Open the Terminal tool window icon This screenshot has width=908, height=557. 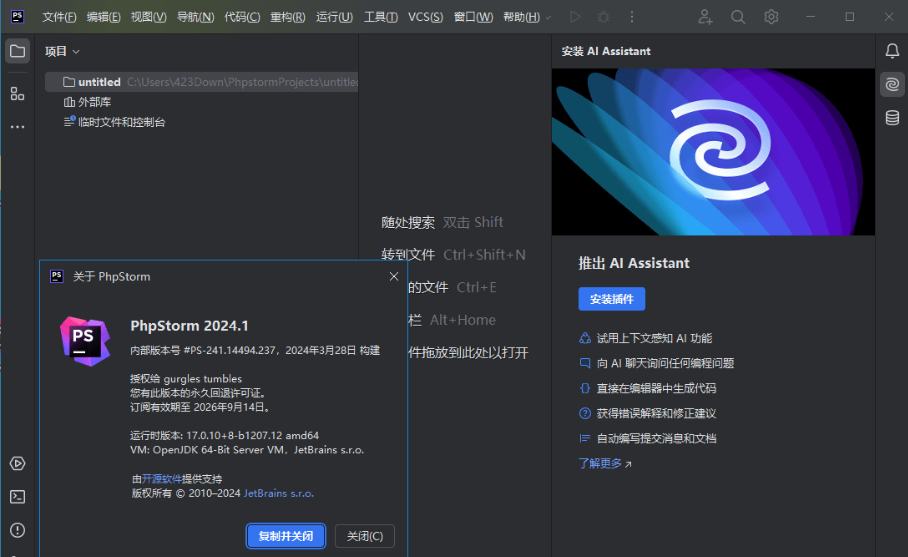pyautogui.click(x=17, y=497)
